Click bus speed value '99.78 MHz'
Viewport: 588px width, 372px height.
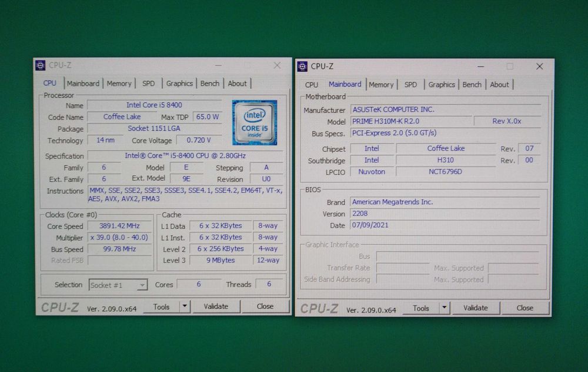119,249
